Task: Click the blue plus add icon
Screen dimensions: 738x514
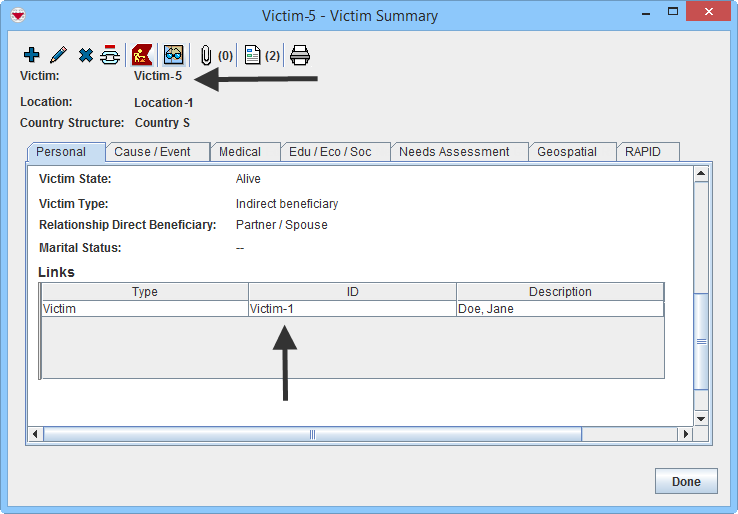Action: tap(31, 55)
